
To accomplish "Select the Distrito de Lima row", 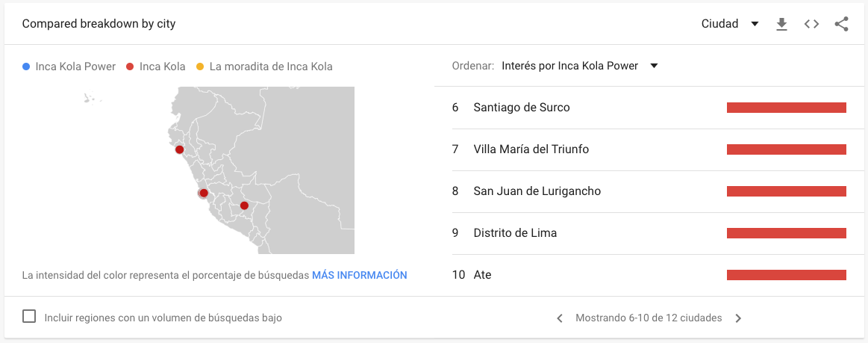I will [x=515, y=233].
